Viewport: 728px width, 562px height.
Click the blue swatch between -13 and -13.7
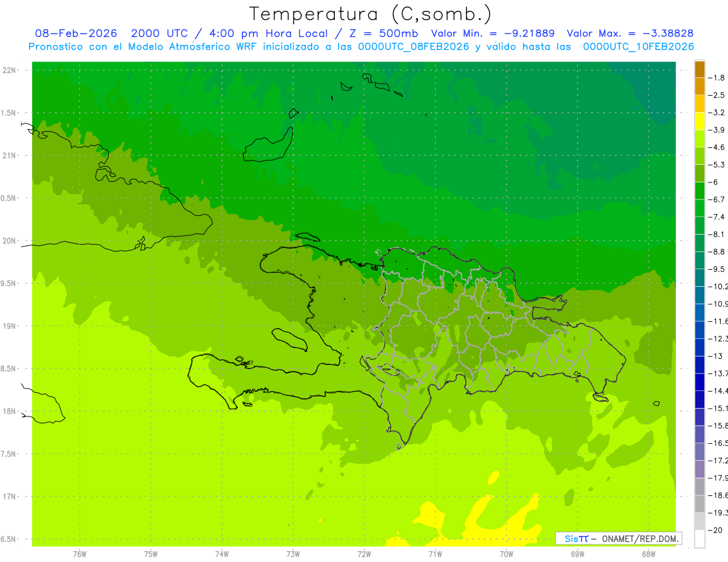[699, 364]
